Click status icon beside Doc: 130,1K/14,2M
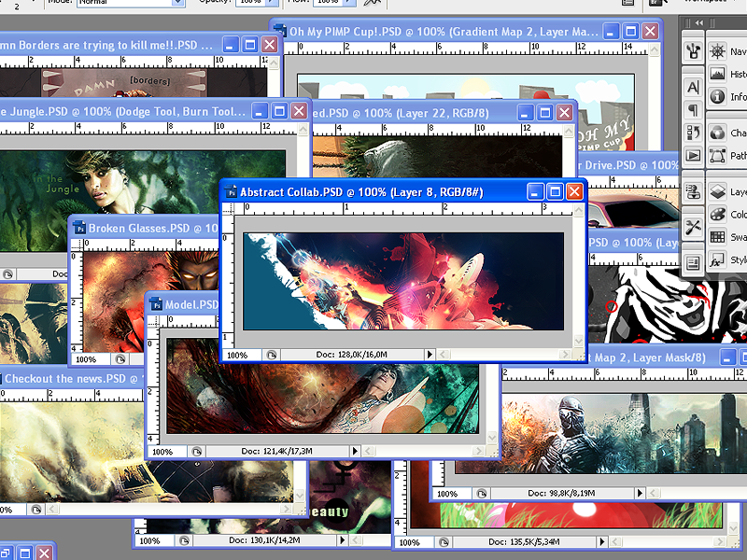This screenshot has height=560, width=747. click(184, 540)
